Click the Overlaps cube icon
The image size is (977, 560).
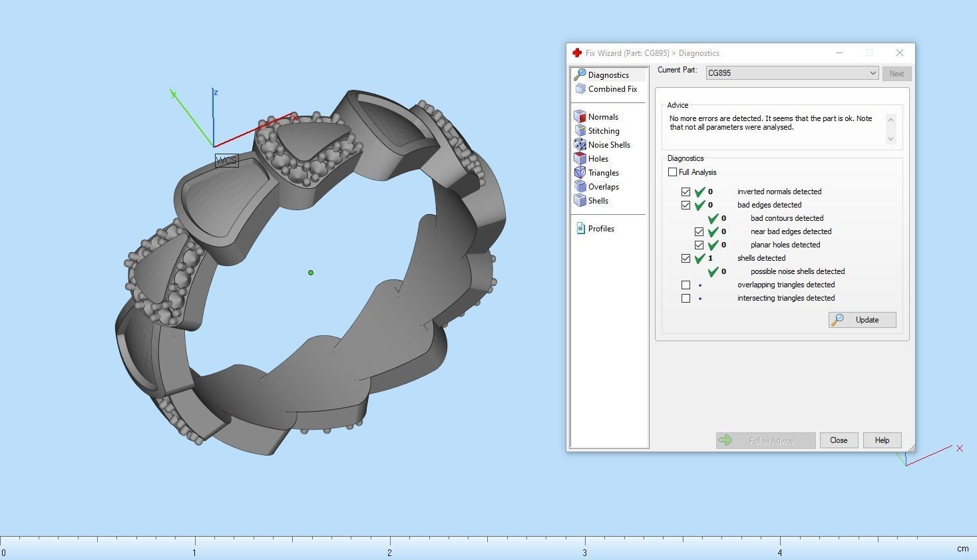[580, 186]
